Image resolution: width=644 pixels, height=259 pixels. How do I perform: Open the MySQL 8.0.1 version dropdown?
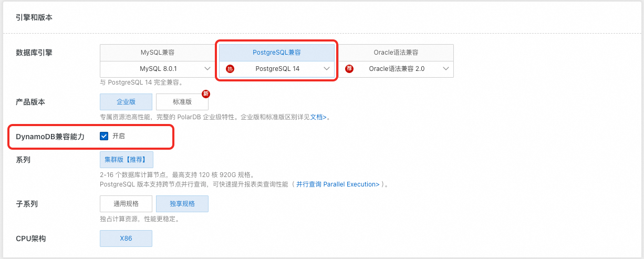(x=158, y=69)
